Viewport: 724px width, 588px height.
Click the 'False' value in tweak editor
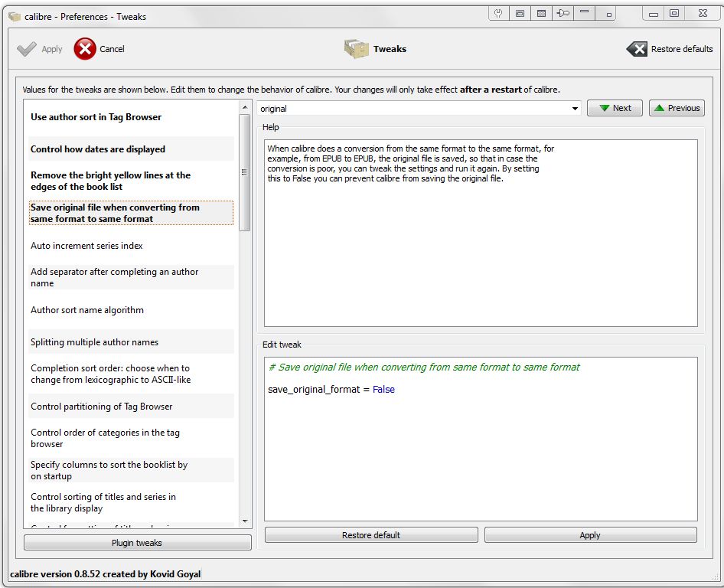click(383, 390)
